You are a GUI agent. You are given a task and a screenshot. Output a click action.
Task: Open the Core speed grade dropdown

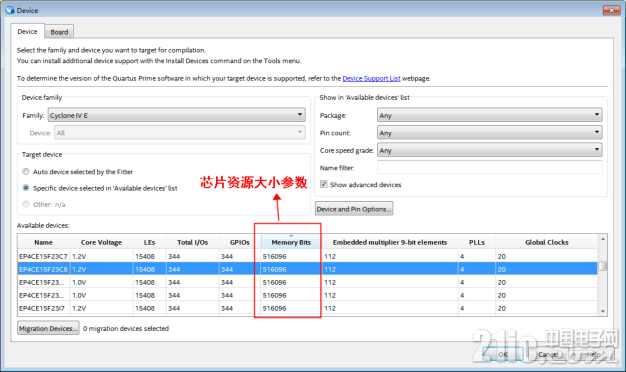tap(490, 150)
